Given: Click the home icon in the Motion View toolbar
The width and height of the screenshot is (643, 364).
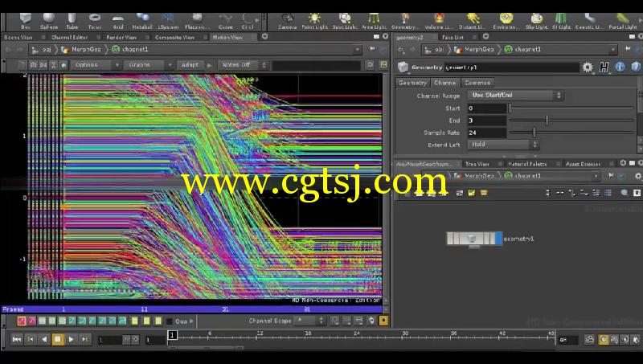Looking at the screenshot, I should (x=63, y=65).
